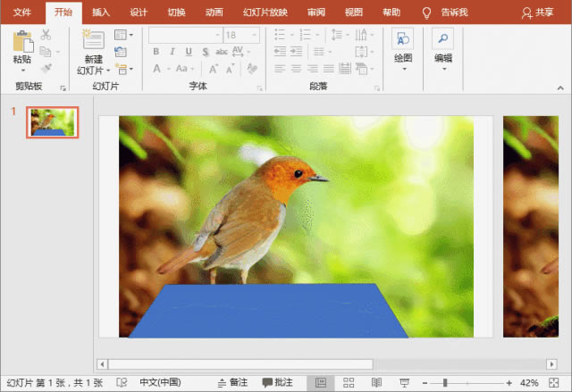Open the Editing (编辑) magnifier icon

(x=443, y=39)
